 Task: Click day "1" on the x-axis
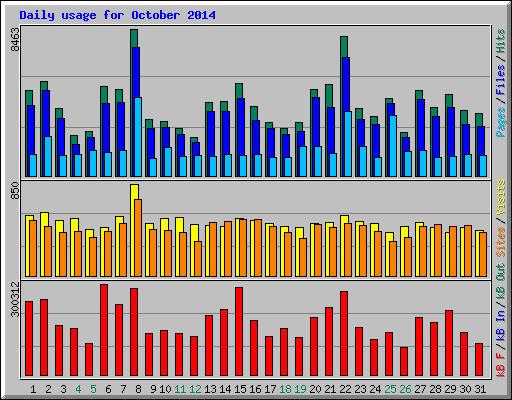tap(33, 389)
